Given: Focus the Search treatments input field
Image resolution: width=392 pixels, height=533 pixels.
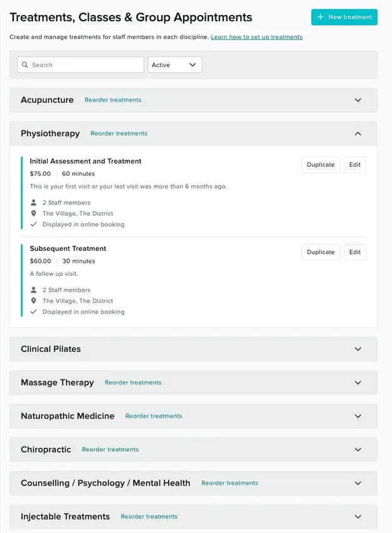Looking at the screenshot, I should (x=80, y=65).
